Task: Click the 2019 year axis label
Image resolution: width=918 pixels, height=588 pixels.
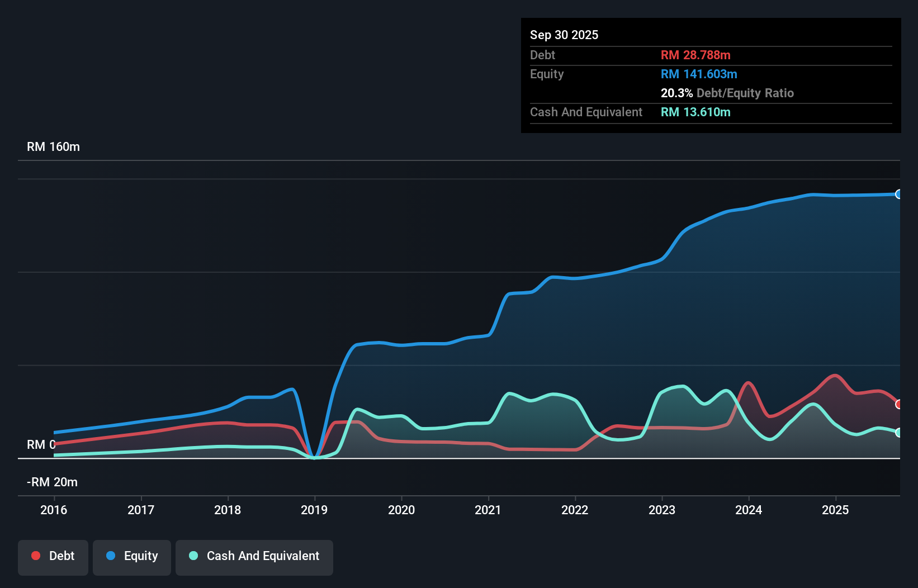Action: [x=314, y=510]
